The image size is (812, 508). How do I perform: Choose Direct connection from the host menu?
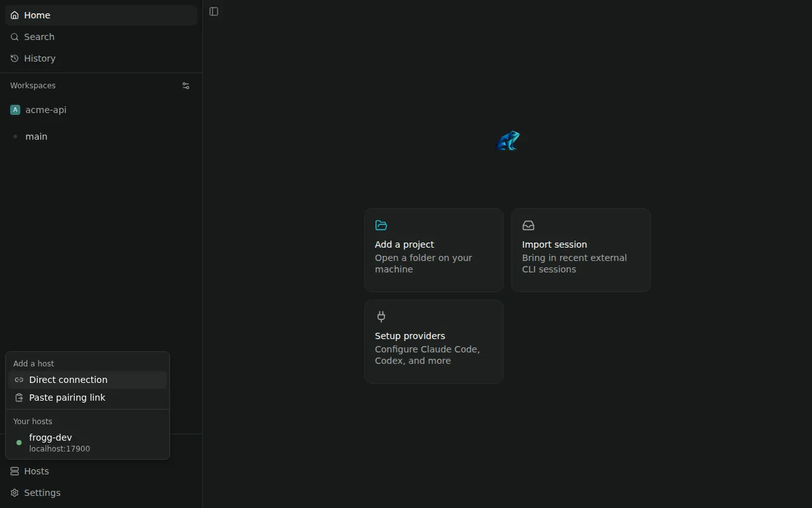pyautogui.click(x=88, y=380)
